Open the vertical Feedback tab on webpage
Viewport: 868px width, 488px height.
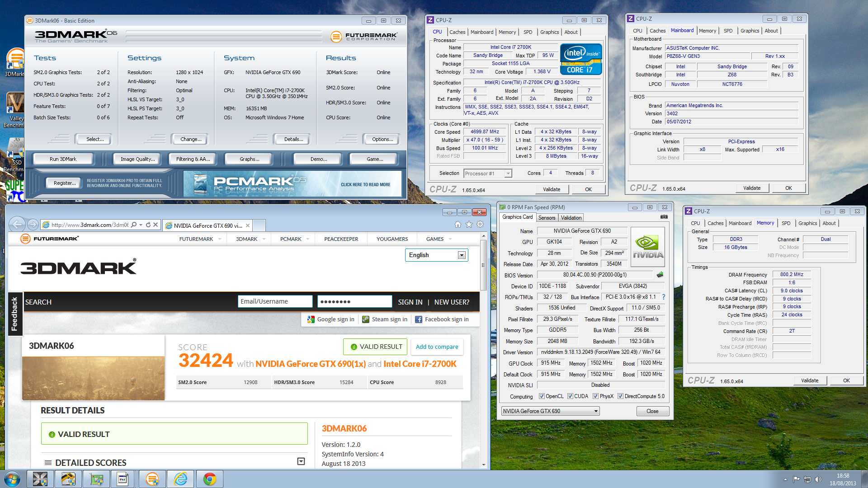(x=14, y=314)
